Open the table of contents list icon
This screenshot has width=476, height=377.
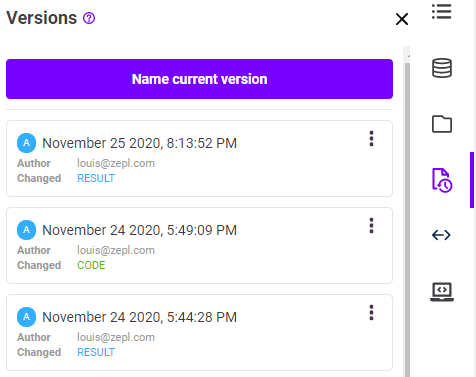pyautogui.click(x=442, y=12)
